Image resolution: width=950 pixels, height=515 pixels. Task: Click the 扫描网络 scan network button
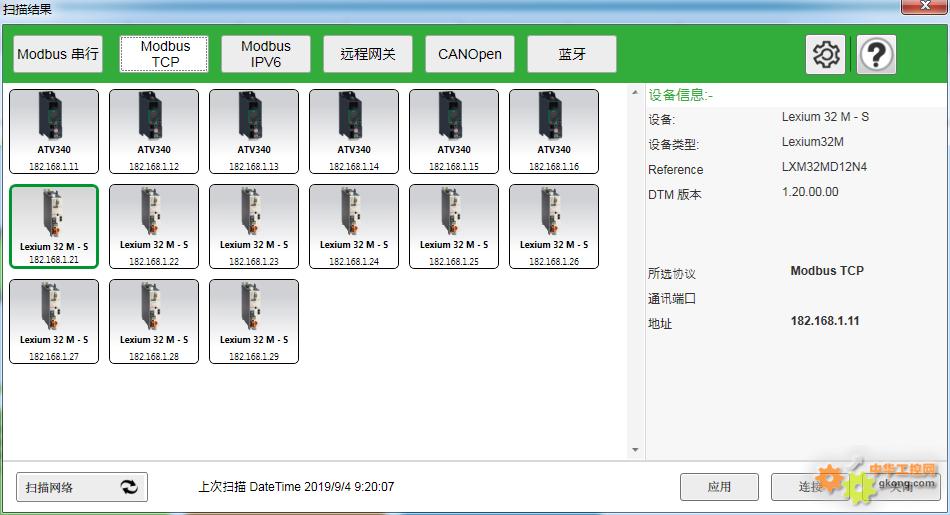[82, 487]
